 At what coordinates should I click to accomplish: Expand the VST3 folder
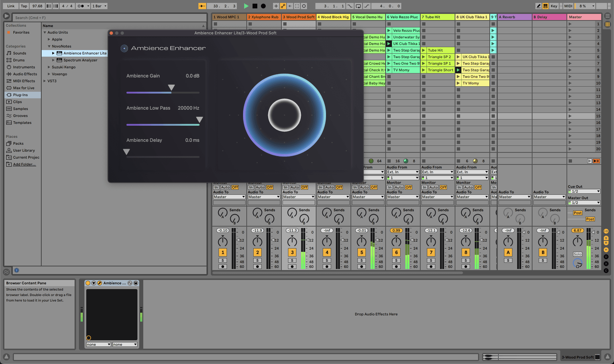[45, 81]
